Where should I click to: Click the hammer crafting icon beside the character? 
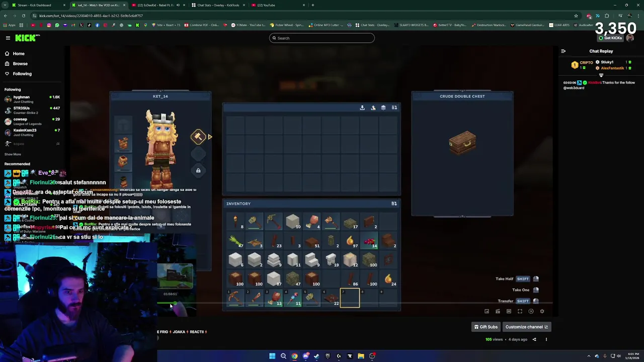198,136
